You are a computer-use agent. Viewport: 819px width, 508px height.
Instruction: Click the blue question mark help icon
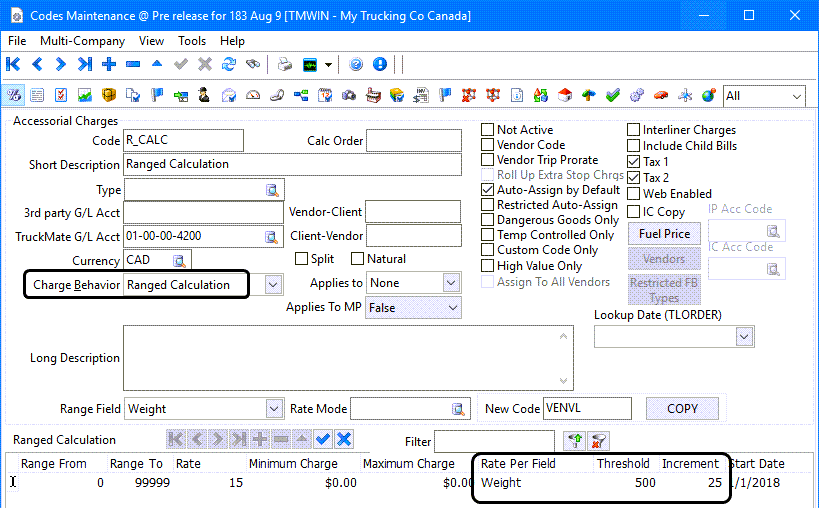[x=357, y=65]
